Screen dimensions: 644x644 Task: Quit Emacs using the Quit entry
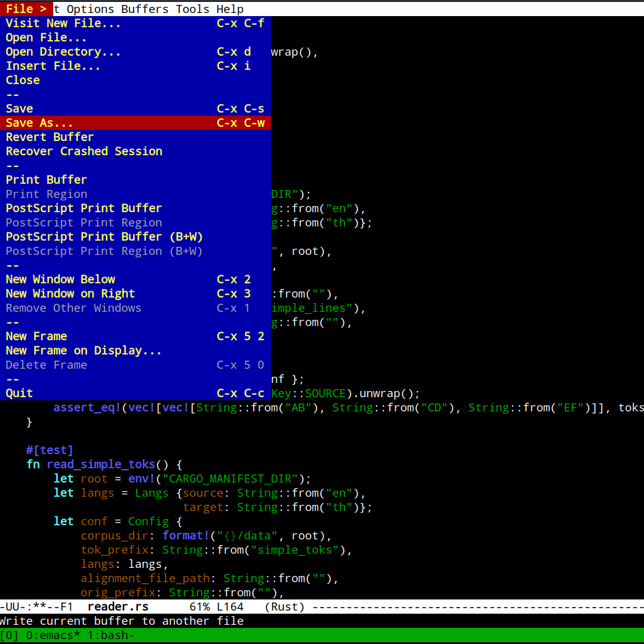tap(20, 393)
